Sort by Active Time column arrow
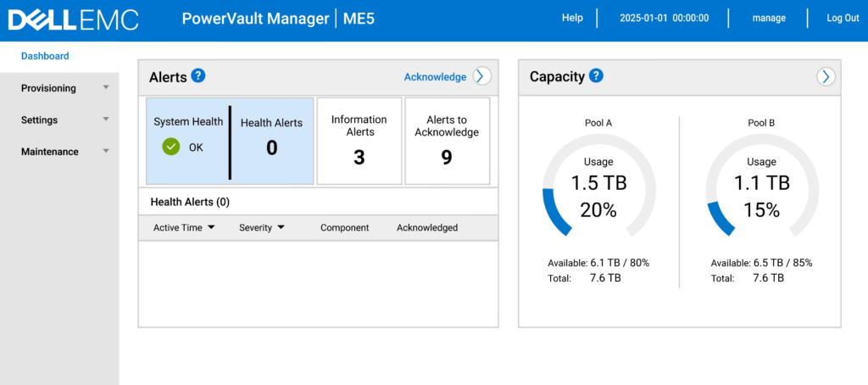The width and height of the screenshot is (868, 385). coord(210,227)
